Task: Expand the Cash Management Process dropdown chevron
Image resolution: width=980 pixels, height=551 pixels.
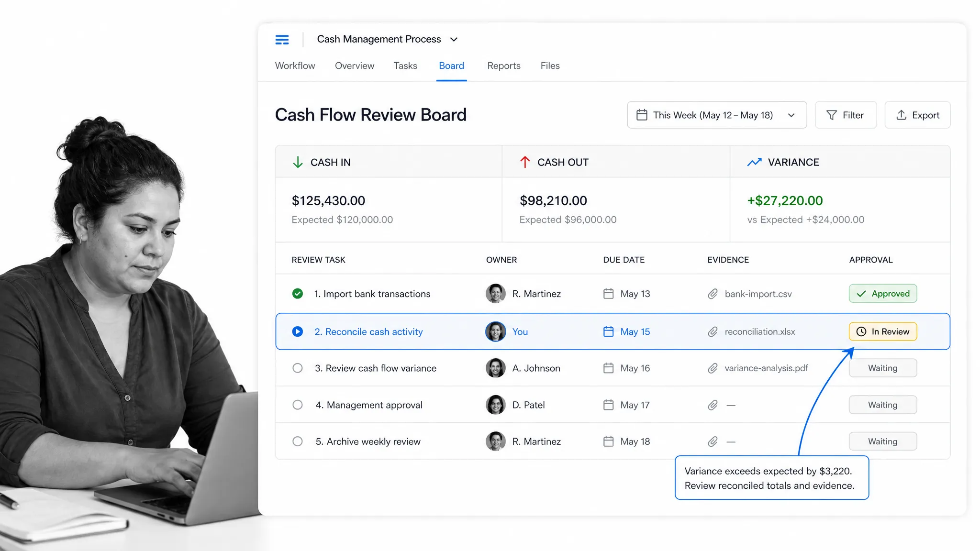Action: coord(454,39)
